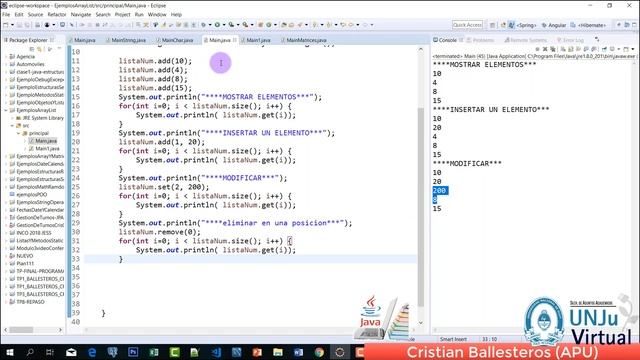Open Package Explorer view menu
The width and height of the screenshot is (640, 360).
tap(50, 49)
